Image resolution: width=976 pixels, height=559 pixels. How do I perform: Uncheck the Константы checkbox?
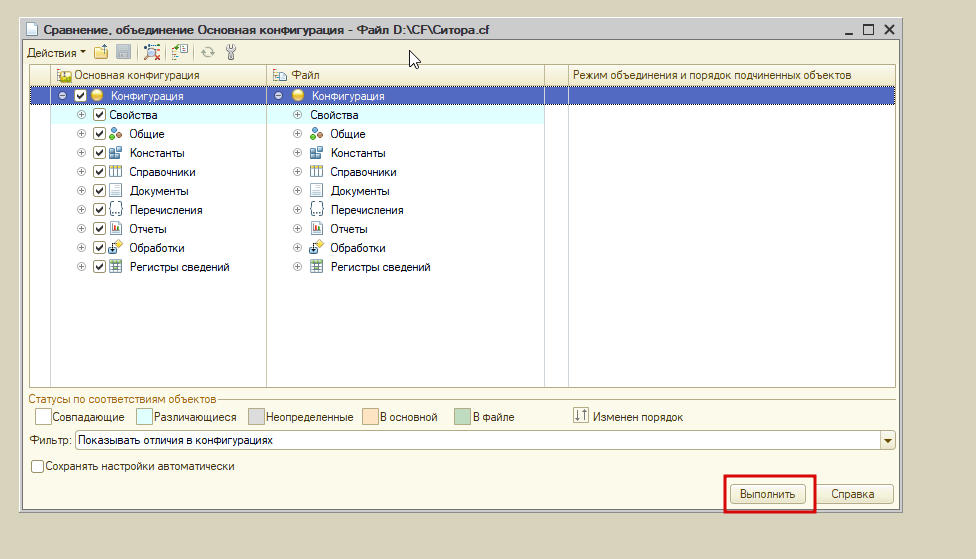(x=99, y=153)
